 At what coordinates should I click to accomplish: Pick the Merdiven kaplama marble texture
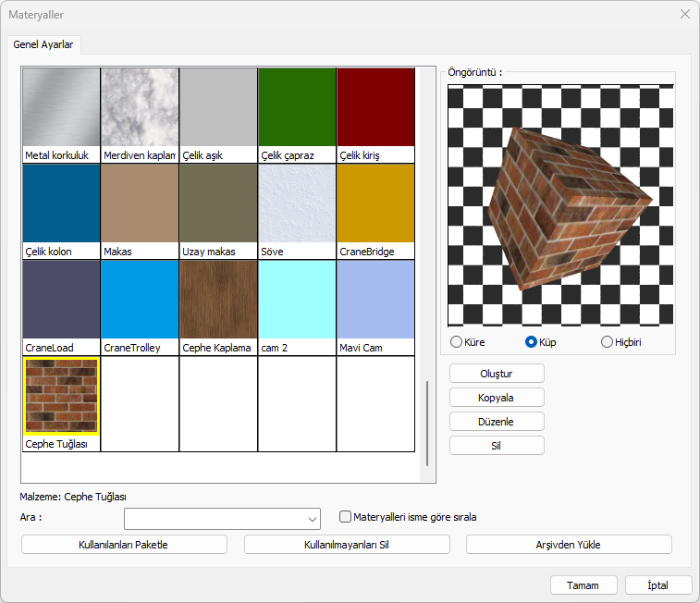click(x=140, y=107)
